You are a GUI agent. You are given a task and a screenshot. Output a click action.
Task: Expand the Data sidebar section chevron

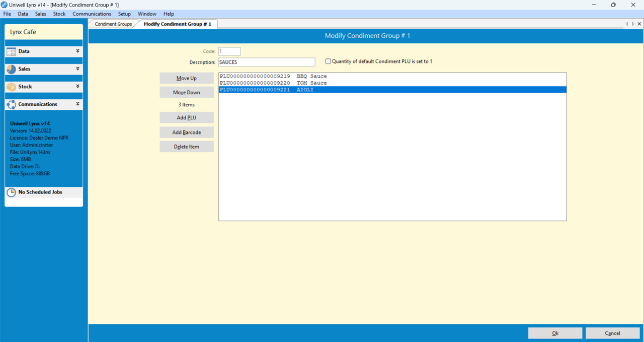tap(77, 51)
